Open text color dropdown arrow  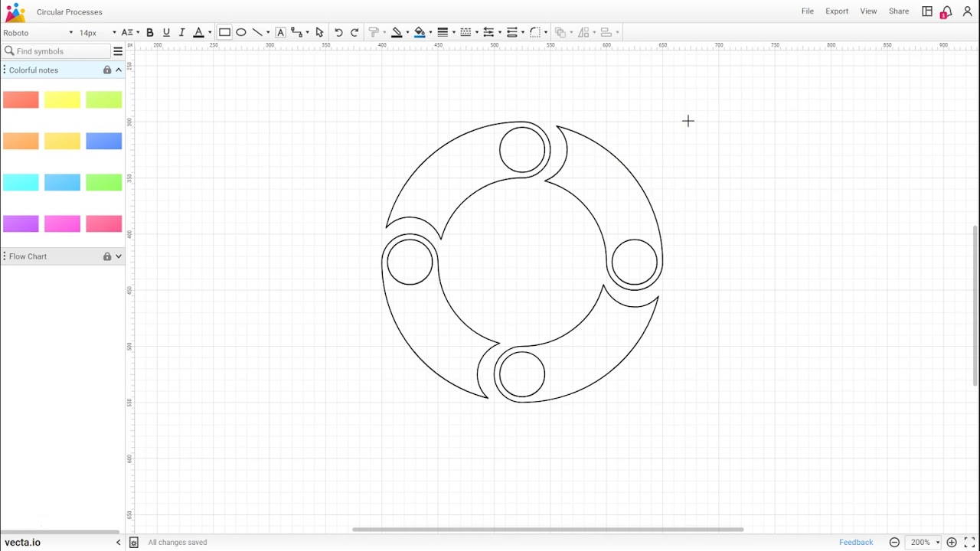tap(210, 33)
